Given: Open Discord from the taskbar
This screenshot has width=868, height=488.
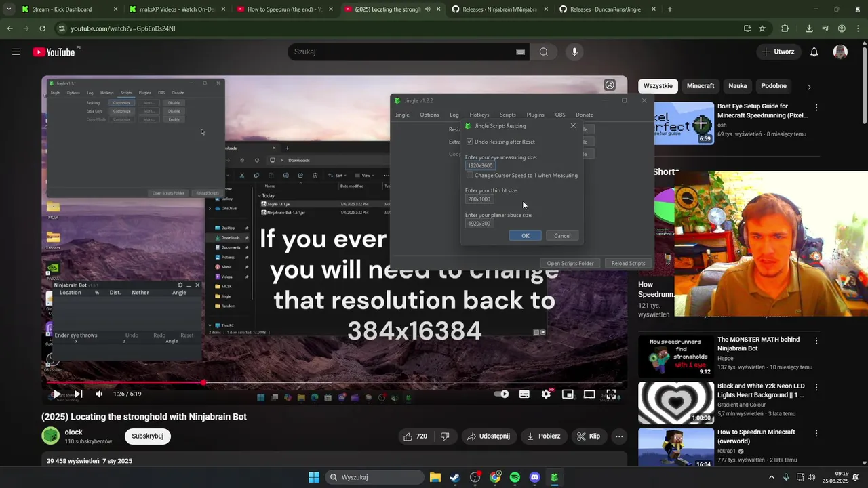Looking at the screenshot, I should point(534,477).
